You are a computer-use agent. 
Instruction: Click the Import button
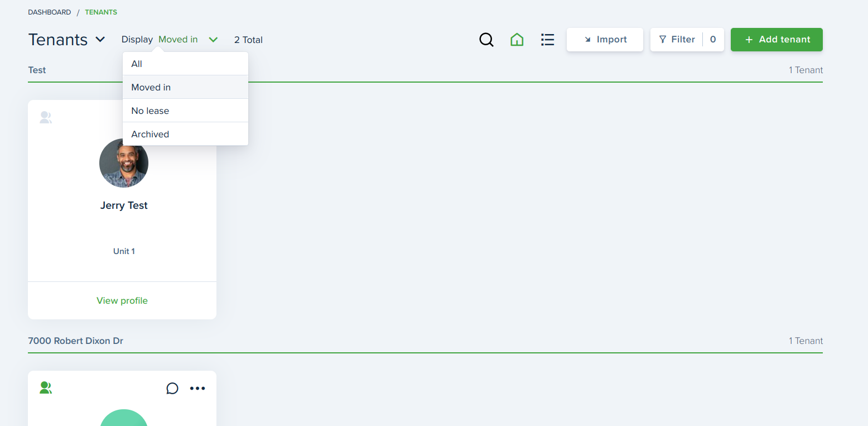[x=605, y=40]
